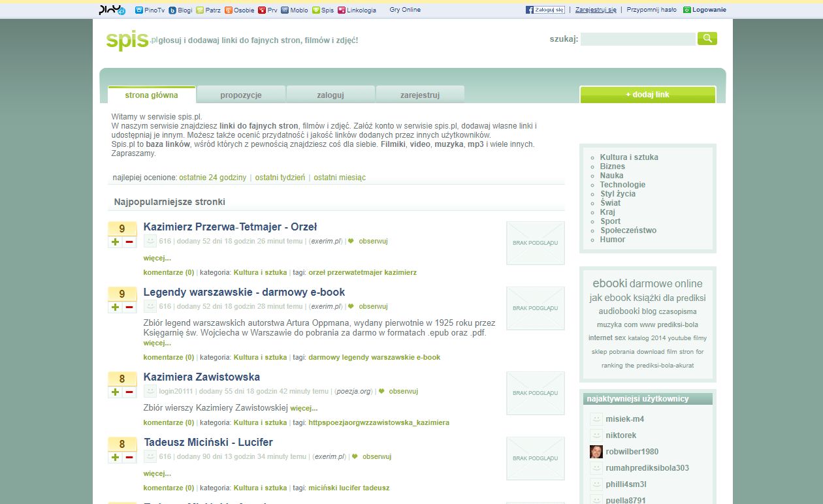Open user philli4sm3l profile

(x=626, y=484)
